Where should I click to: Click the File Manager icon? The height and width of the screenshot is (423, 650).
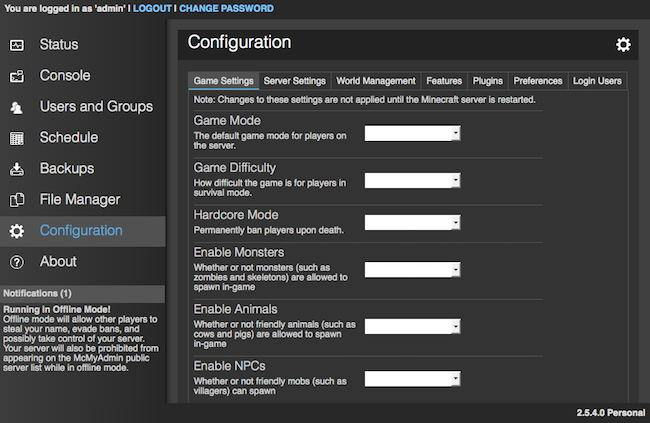click(x=17, y=200)
